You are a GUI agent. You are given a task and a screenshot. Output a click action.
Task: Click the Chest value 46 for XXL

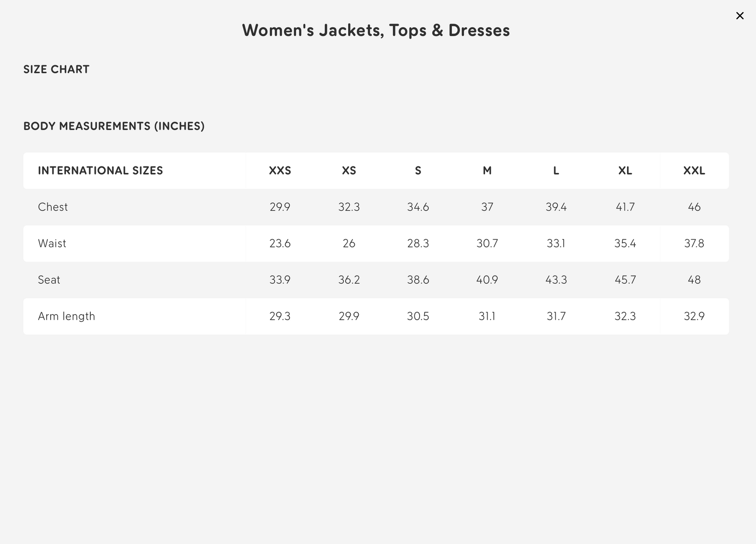pos(694,207)
